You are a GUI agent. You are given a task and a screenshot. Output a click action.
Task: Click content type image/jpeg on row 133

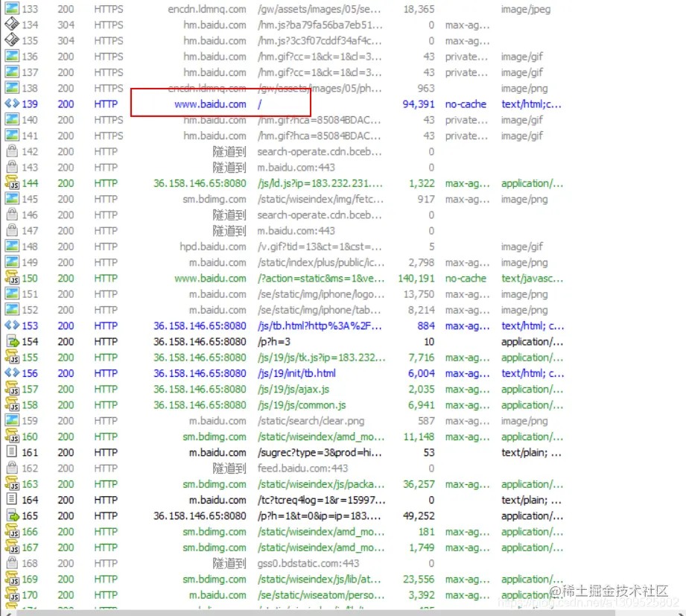pos(526,9)
